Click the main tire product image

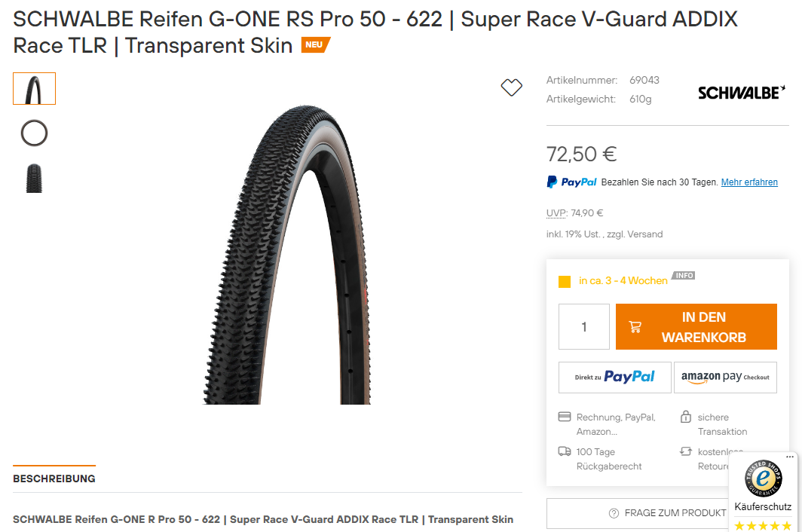tap(287, 255)
